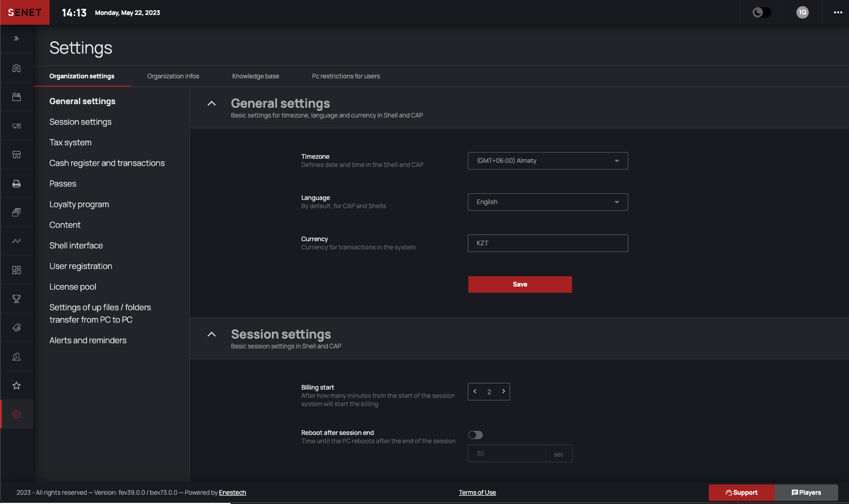Select Cash register and transactions item
This screenshot has width=849, height=504.
pyautogui.click(x=107, y=163)
